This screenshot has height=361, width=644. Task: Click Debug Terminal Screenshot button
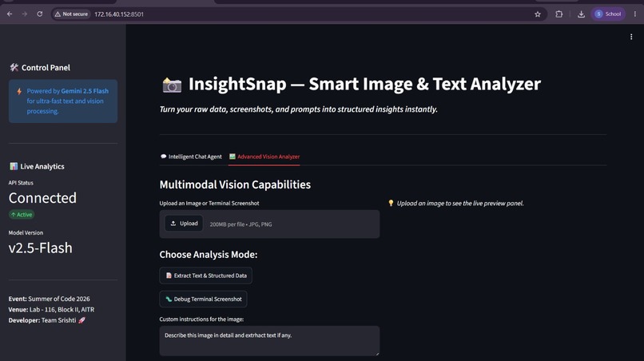coord(203,299)
